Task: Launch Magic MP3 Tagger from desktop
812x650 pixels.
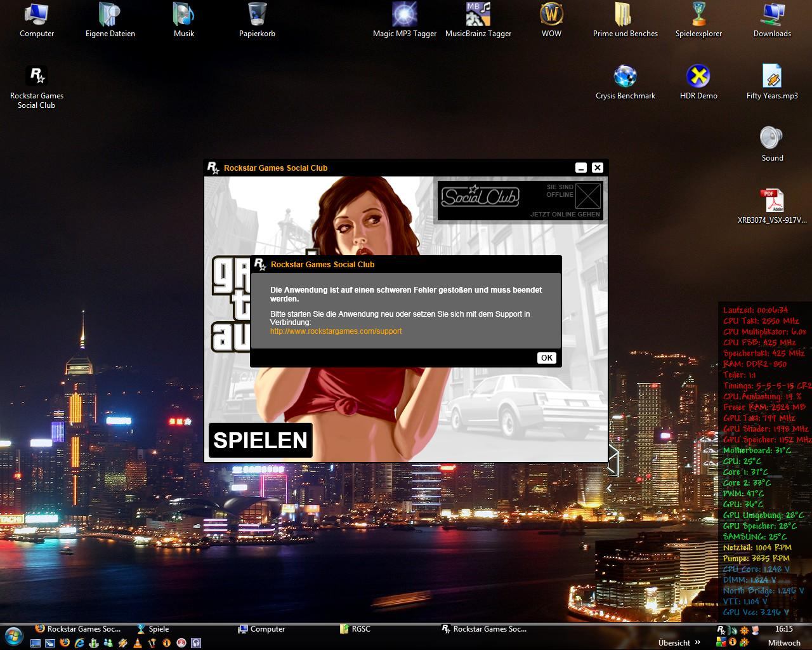Action: pos(405,20)
